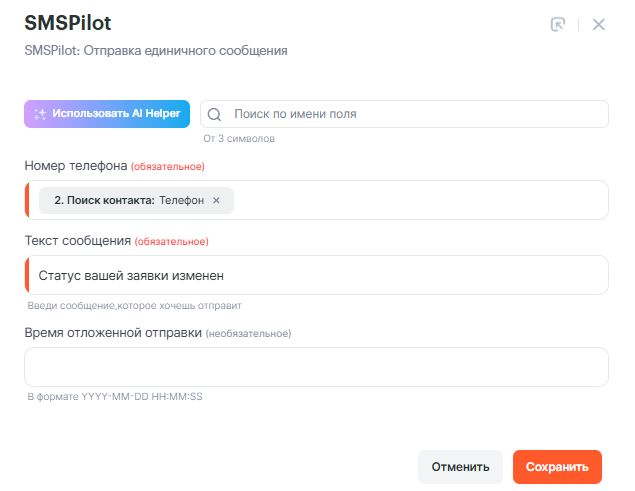Close the SMSPilot dialog
The image size is (635, 491).
pyautogui.click(x=599, y=25)
